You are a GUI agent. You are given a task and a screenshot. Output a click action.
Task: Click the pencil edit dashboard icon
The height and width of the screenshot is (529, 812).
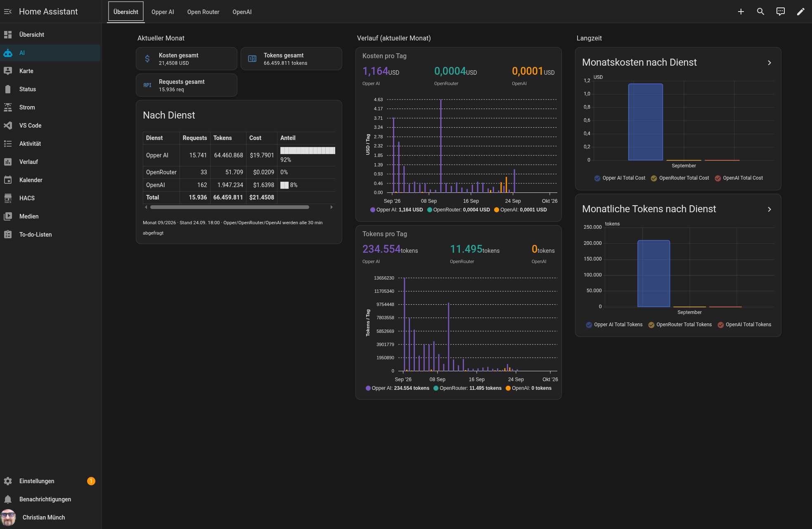tap(800, 12)
